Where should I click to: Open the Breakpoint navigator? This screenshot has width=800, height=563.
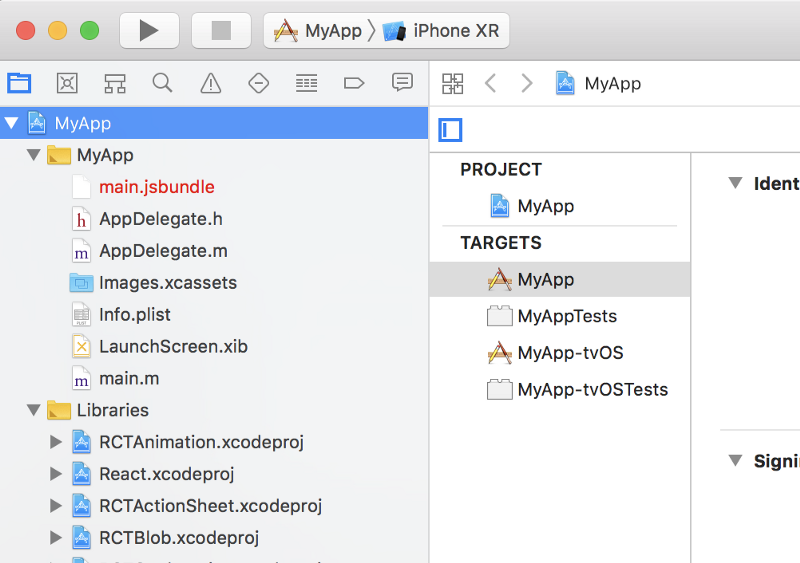pos(354,83)
